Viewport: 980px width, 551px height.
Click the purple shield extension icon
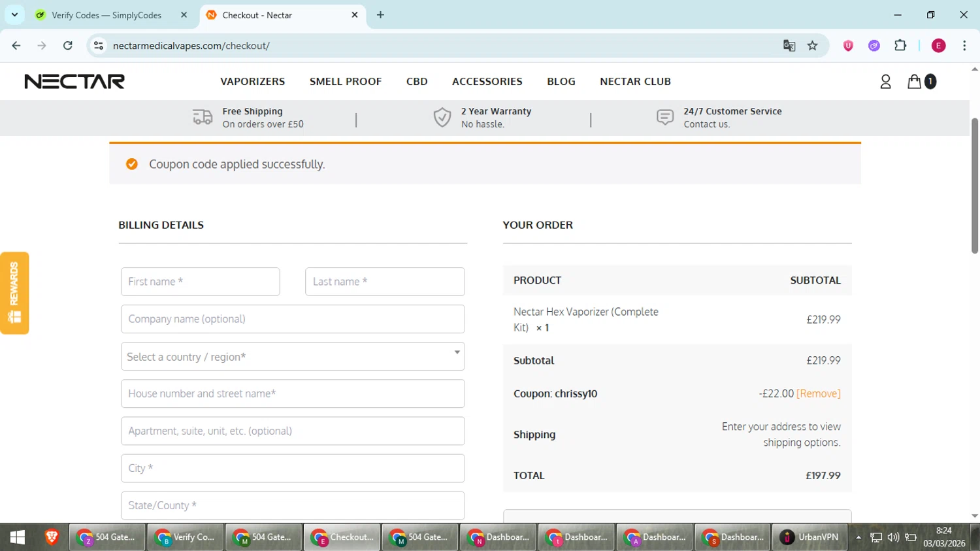pyautogui.click(x=848, y=46)
